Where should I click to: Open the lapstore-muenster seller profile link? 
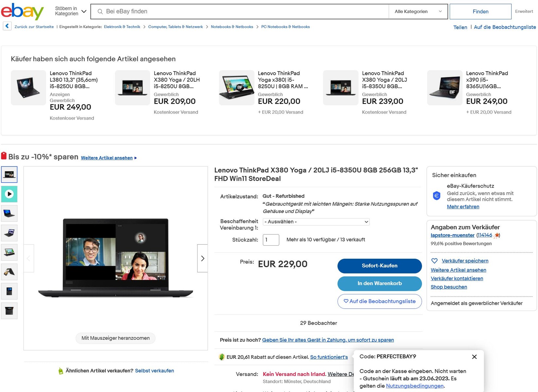coord(452,235)
